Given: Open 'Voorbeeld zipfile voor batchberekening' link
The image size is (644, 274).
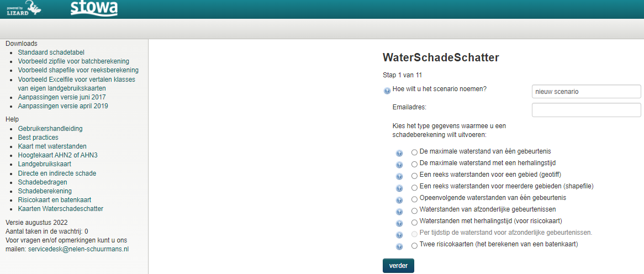Looking at the screenshot, I should [x=73, y=61].
